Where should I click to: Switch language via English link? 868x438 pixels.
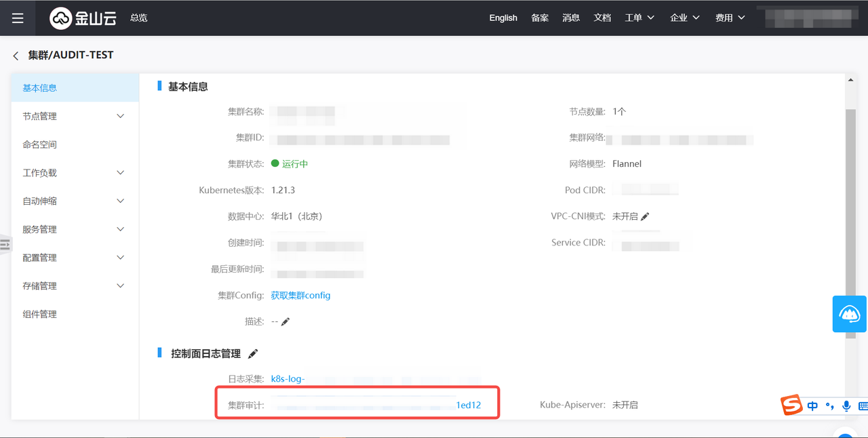click(503, 18)
